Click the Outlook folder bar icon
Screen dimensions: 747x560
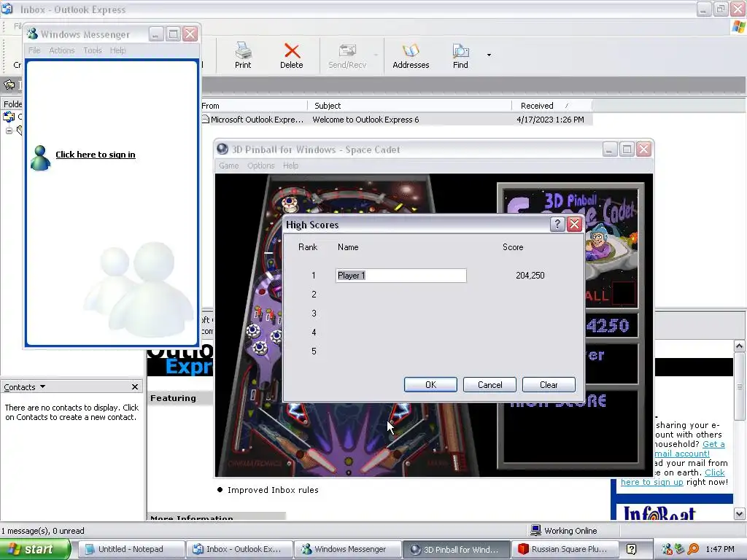pos(9,85)
